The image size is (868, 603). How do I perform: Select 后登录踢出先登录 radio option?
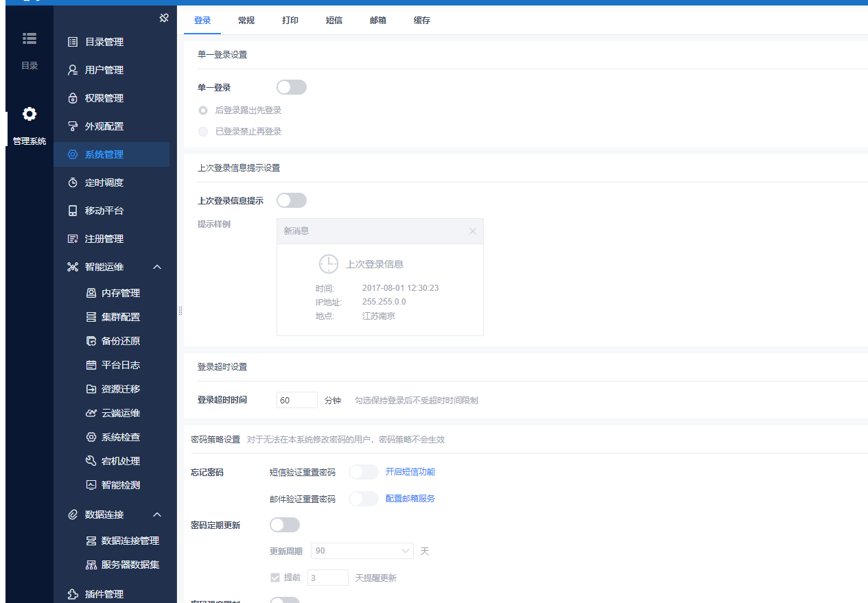[203, 110]
